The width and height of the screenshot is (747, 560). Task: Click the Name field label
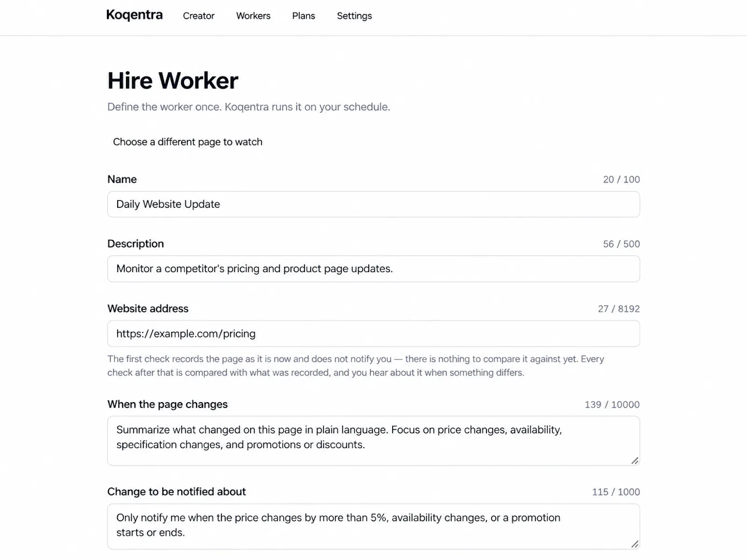tap(122, 179)
